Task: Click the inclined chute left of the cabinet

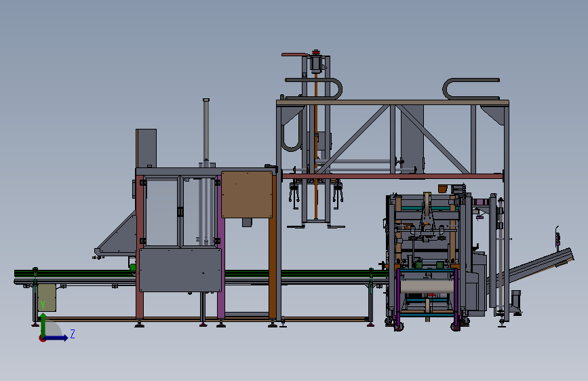Action: tap(116, 236)
